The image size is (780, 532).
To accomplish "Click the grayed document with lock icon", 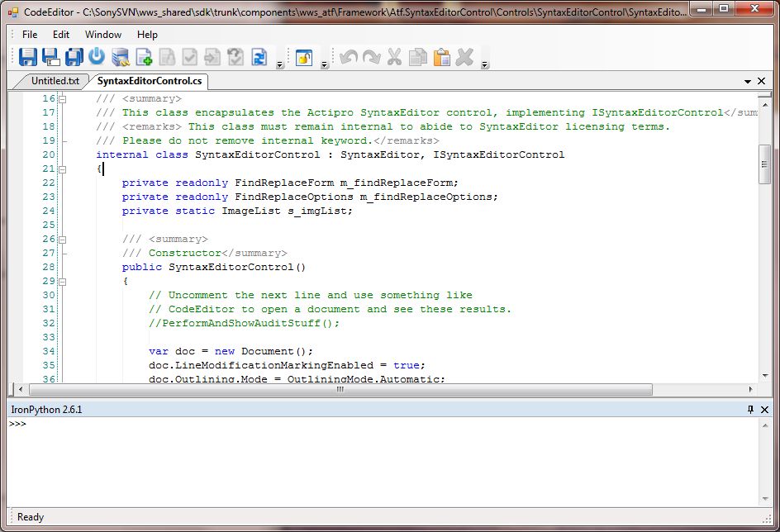I will (167, 57).
